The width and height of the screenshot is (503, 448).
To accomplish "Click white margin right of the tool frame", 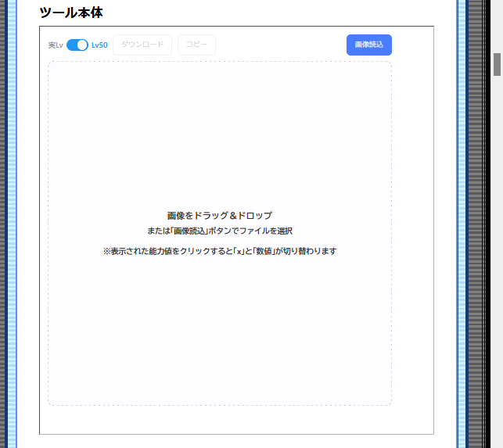I will tap(444, 235).
